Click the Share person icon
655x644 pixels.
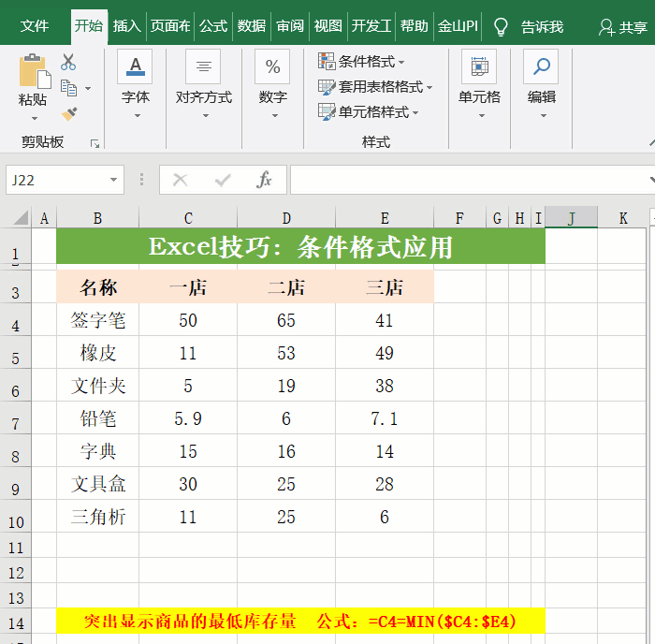click(x=606, y=27)
